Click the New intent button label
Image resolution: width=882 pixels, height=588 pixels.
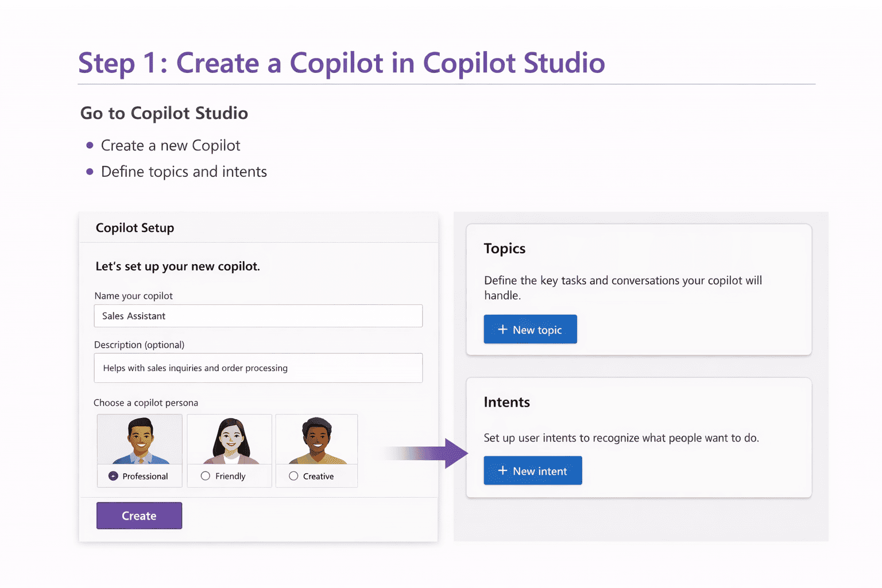(540, 471)
